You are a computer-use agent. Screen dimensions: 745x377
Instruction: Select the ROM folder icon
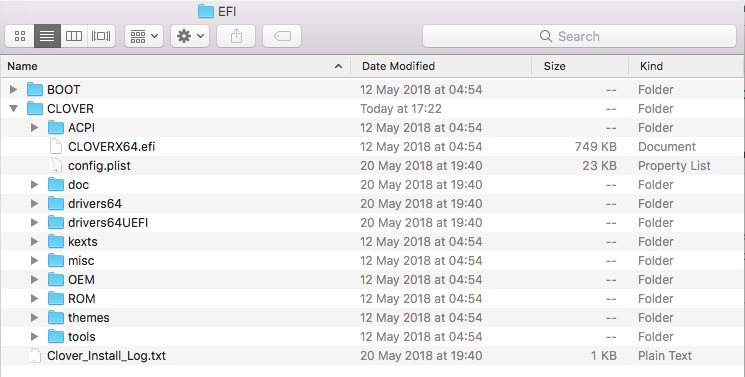click(56, 299)
